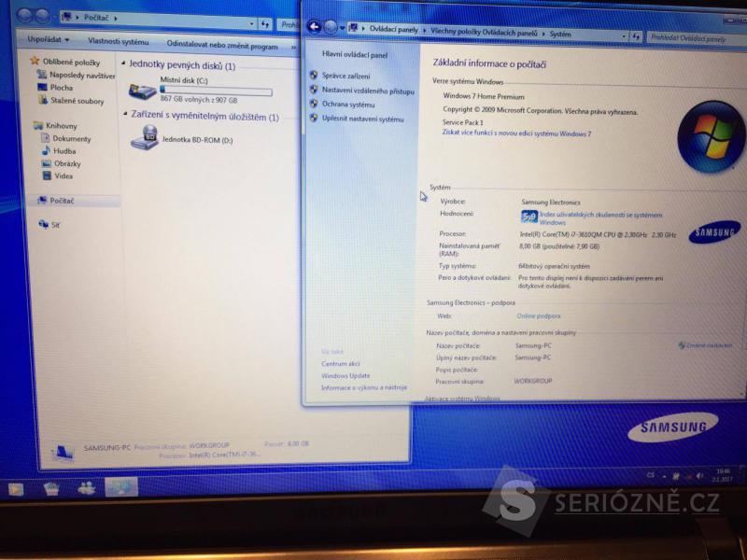Open the Online podpora link
The image size is (747, 560).
point(539,315)
